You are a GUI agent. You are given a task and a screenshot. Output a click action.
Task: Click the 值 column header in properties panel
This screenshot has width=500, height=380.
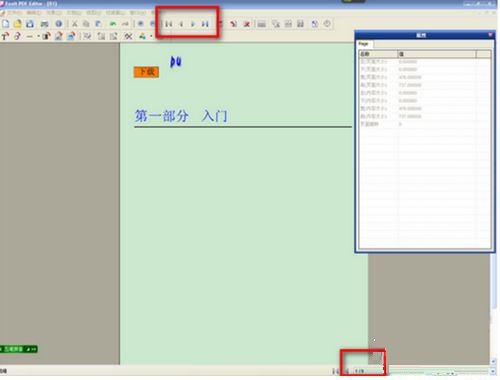(436, 54)
